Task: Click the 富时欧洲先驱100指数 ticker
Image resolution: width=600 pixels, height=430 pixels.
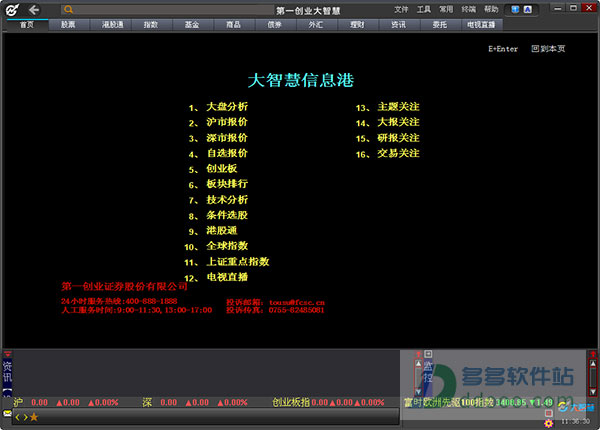Action: tap(478, 402)
